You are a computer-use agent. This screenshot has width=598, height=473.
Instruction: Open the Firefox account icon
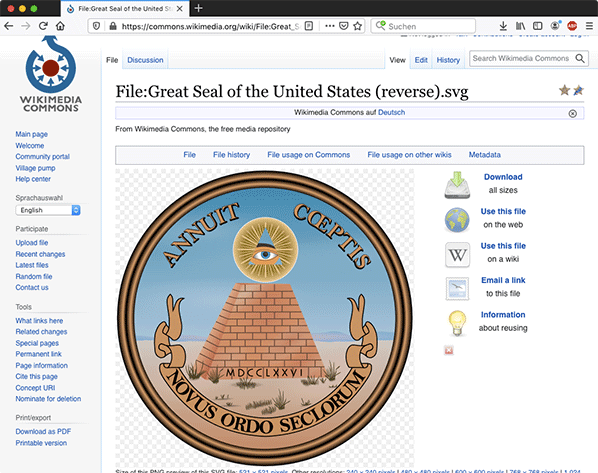click(555, 26)
